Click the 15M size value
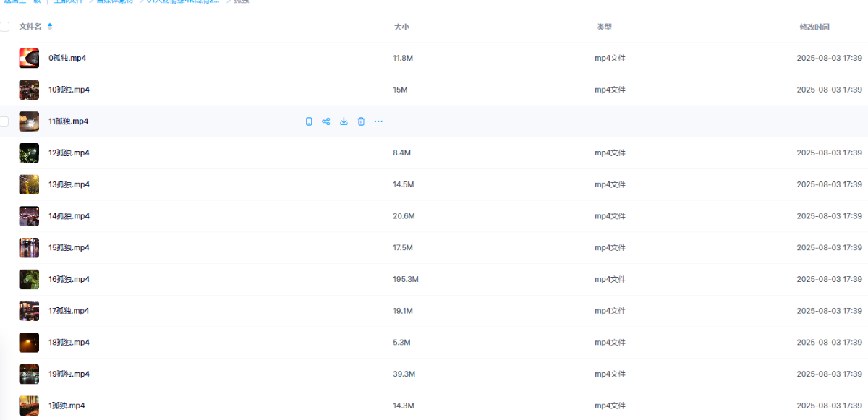The width and height of the screenshot is (868, 420). pyautogui.click(x=401, y=90)
